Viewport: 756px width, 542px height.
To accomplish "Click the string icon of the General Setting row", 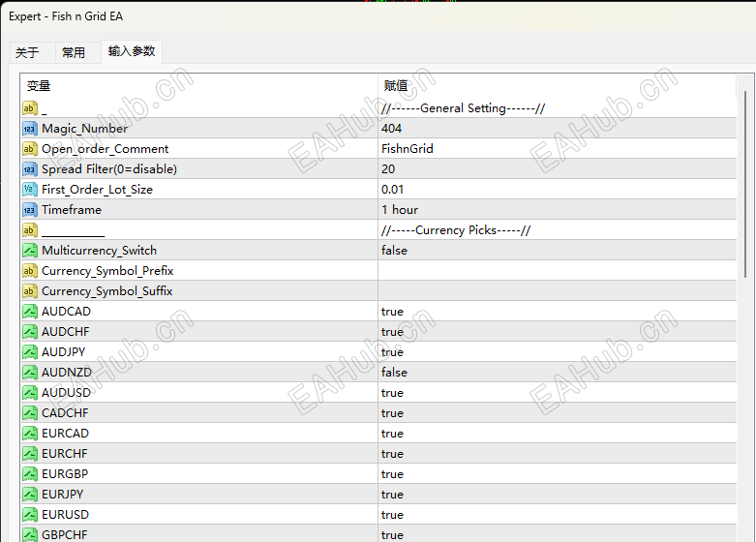I will click(30, 108).
